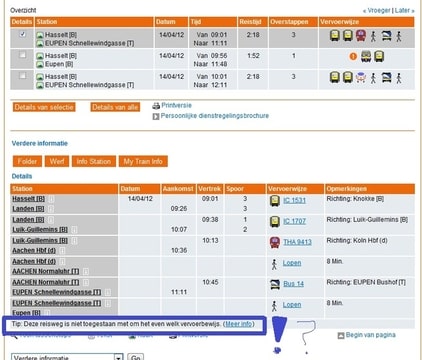Click map icon beside Eupen [B] in second journey
The height and width of the screenshot is (360, 422).
(40, 64)
